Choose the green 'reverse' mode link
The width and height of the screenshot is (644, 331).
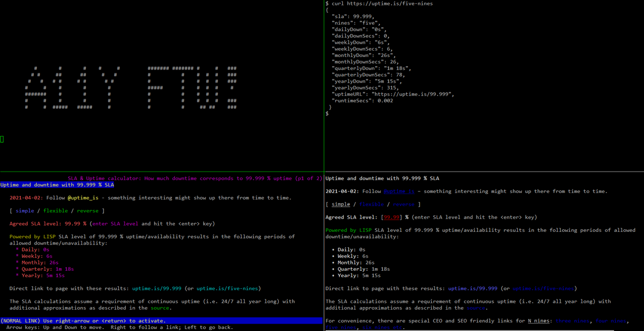coord(87,211)
